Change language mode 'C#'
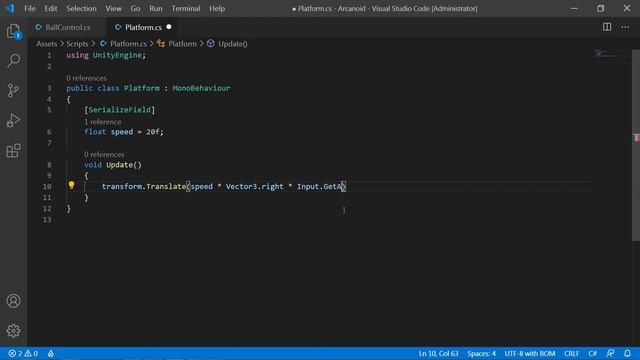This screenshot has width=640, height=360. 593,353
